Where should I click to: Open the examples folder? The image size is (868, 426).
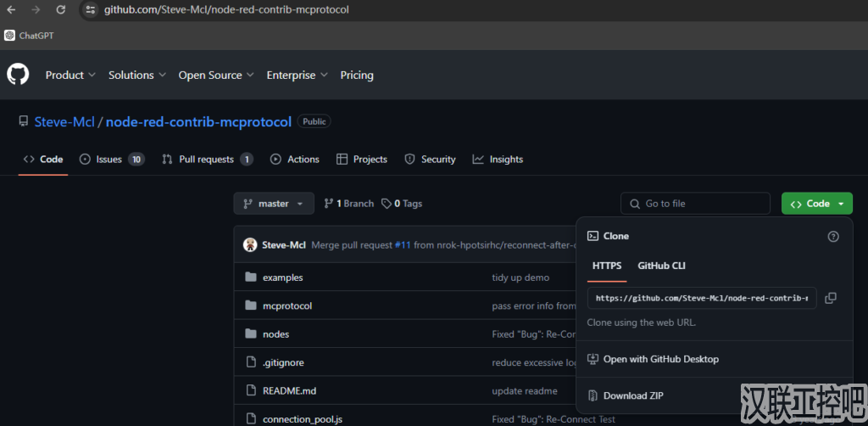pyautogui.click(x=283, y=277)
